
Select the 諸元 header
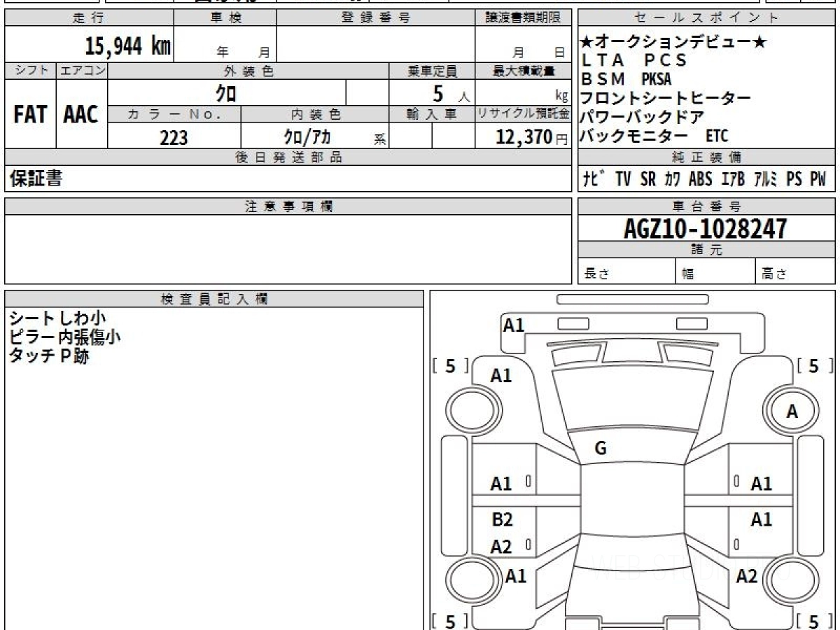point(706,250)
